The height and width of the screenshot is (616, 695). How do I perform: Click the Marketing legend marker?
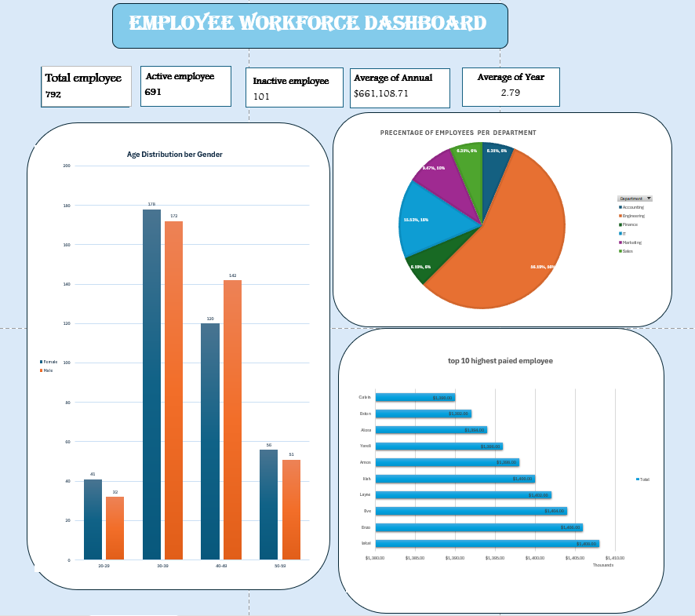620,242
